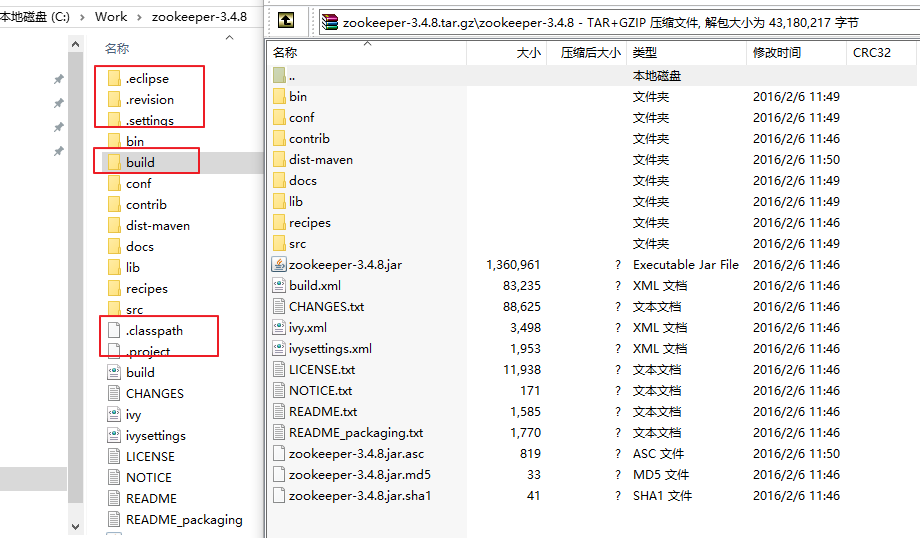Image resolution: width=920 pixels, height=538 pixels.
Task: Click the .classpath file icon
Action: 114,330
